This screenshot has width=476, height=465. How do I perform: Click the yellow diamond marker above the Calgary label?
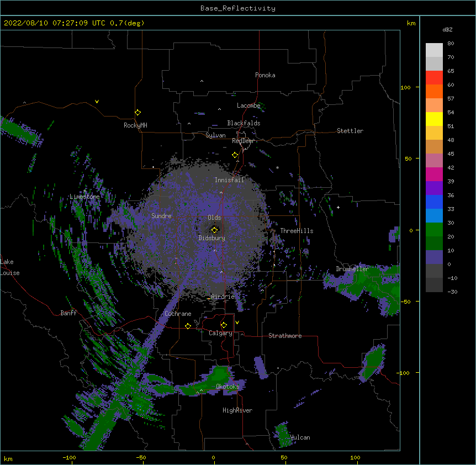[224, 325]
